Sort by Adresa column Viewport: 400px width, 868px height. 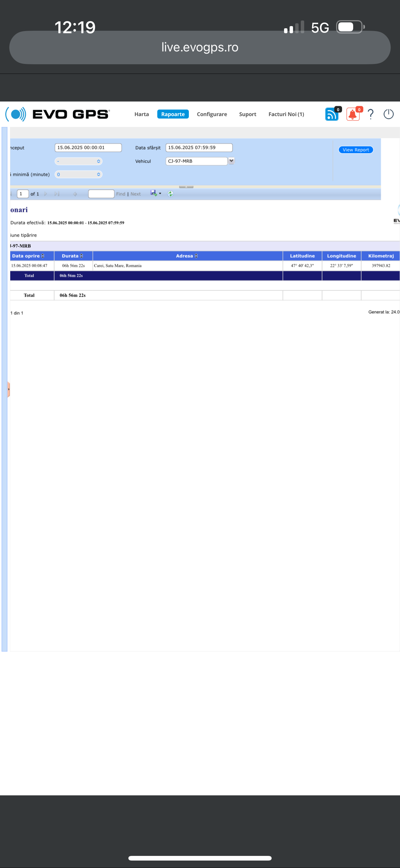pyautogui.click(x=196, y=256)
